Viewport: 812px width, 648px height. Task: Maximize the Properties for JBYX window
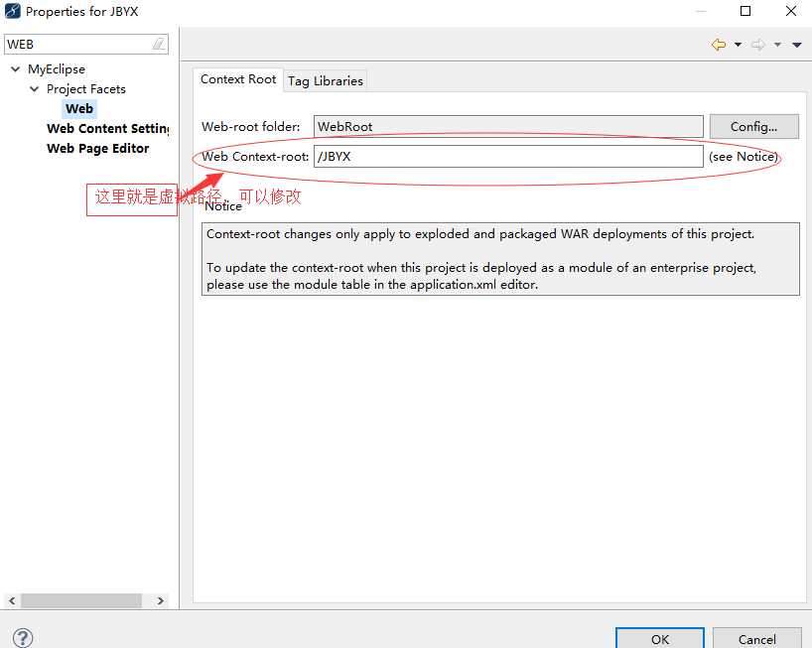745,11
